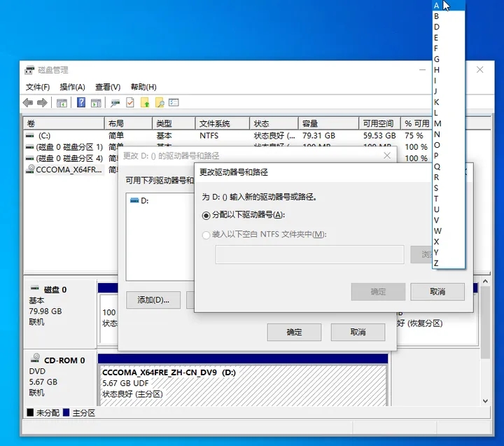Screen dimensions: 504x446
Task: Click Show/Hide Action Pane toolbar icon
Action: [x=96, y=103]
